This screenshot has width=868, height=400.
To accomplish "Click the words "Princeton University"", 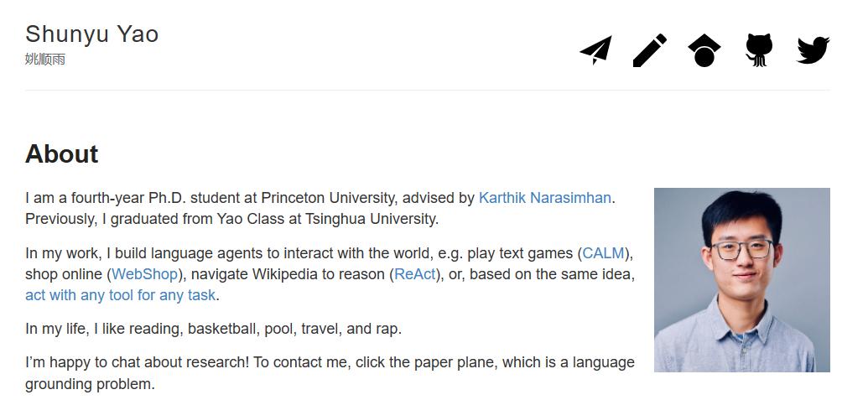I will (x=327, y=198).
